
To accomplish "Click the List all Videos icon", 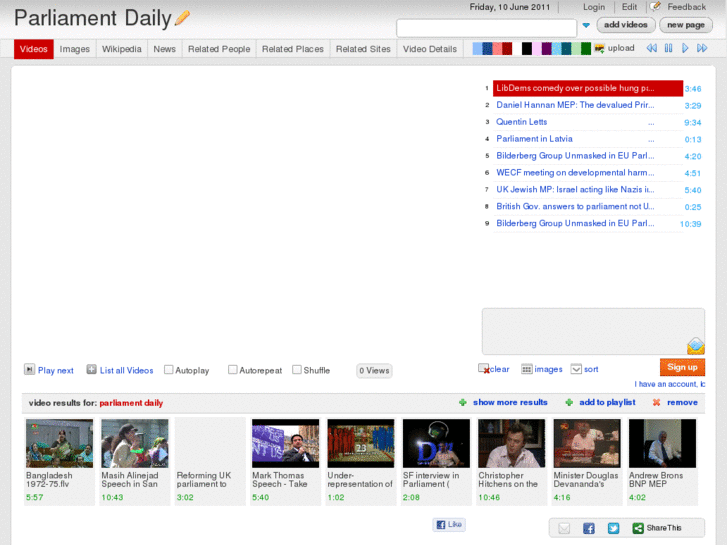I will click(91, 369).
